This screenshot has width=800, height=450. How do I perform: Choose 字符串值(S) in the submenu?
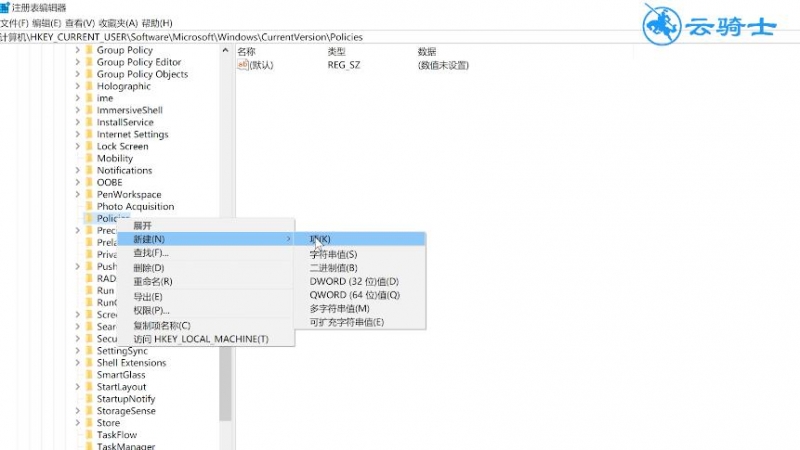(360, 254)
